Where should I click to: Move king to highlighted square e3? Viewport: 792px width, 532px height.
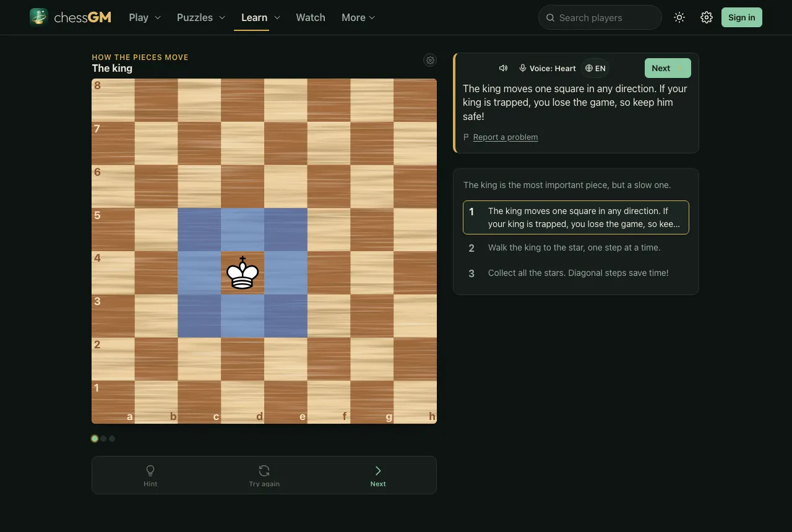pos(286,316)
